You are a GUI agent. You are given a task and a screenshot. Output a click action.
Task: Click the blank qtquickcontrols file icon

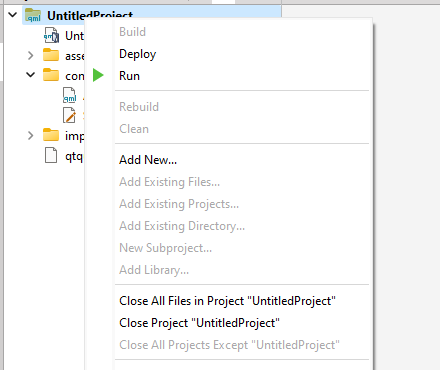click(x=51, y=155)
